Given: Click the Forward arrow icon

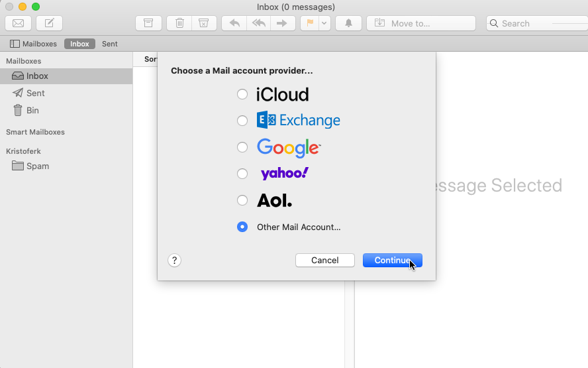Looking at the screenshot, I should [x=282, y=23].
